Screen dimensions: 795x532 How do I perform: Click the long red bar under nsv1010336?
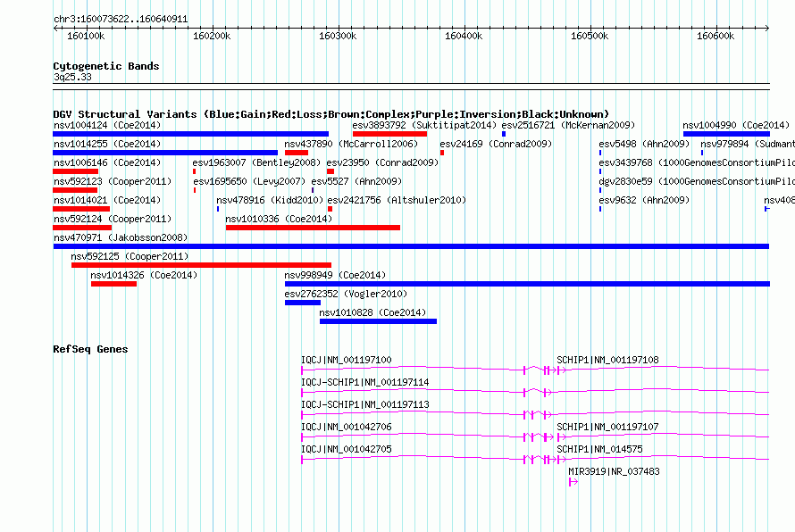[313, 228]
